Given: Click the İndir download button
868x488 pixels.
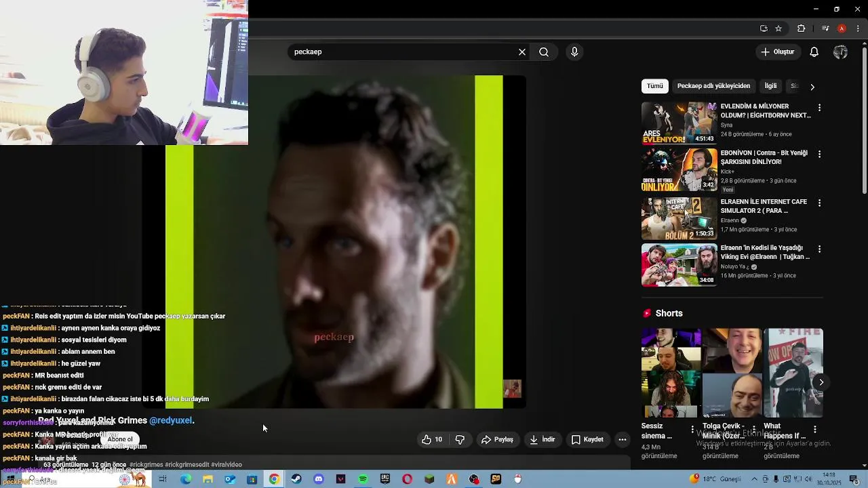Looking at the screenshot, I should click(x=542, y=440).
